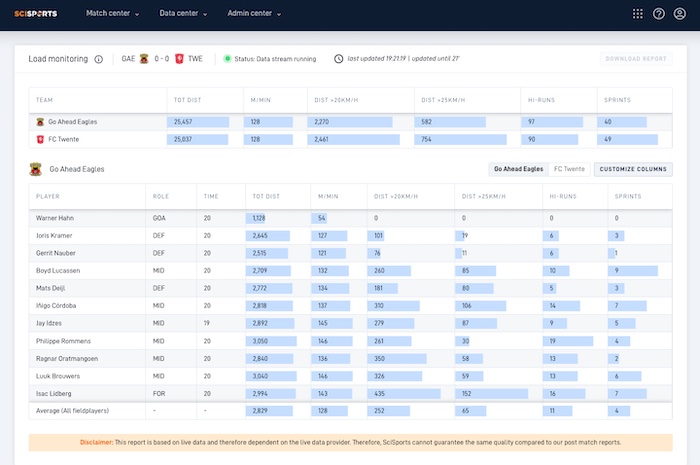Click the SciSports logo
700x465 pixels.
pyautogui.click(x=36, y=14)
